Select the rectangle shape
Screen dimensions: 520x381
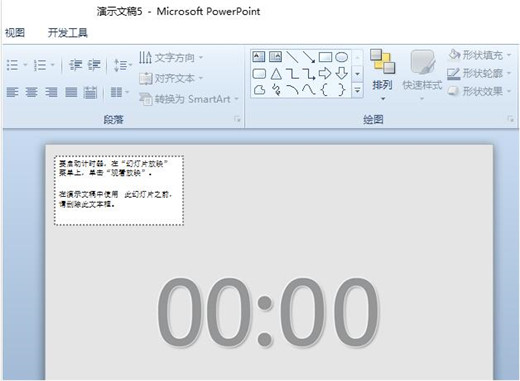pos(325,57)
